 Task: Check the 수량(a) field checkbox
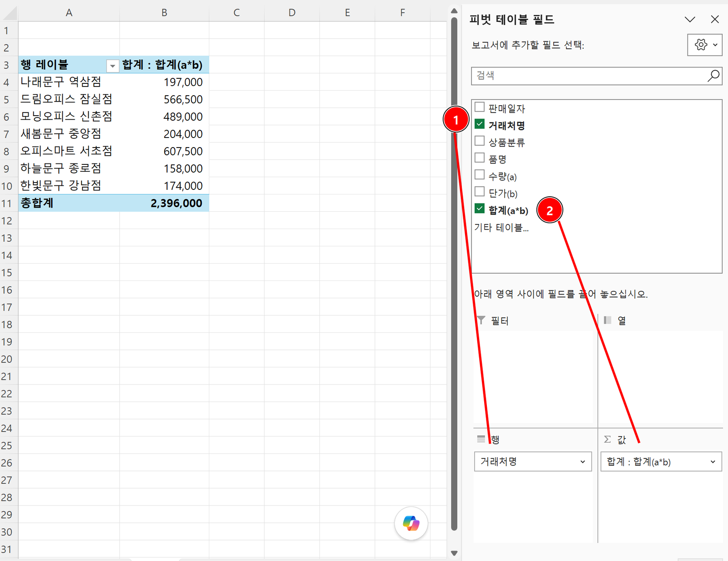tap(480, 175)
